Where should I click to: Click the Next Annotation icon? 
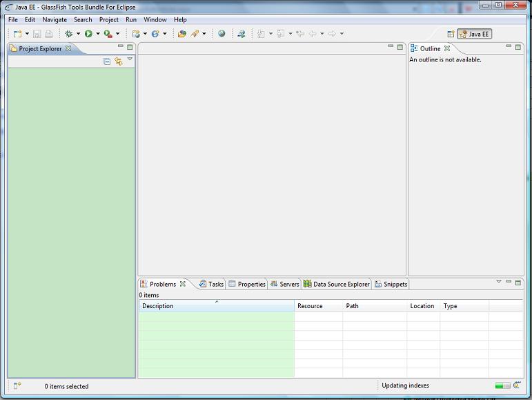(261, 34)
